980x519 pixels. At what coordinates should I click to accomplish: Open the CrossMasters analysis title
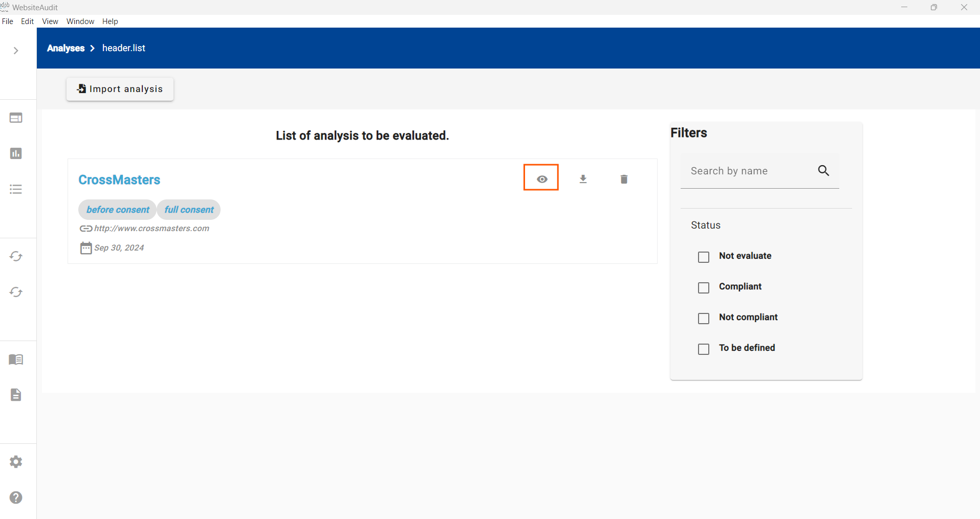119,180
